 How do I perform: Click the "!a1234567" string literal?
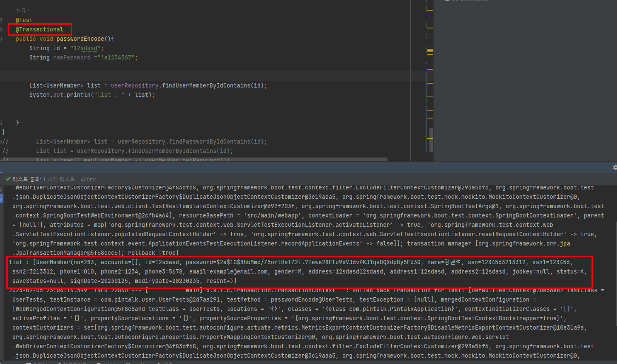click(116, 57)
